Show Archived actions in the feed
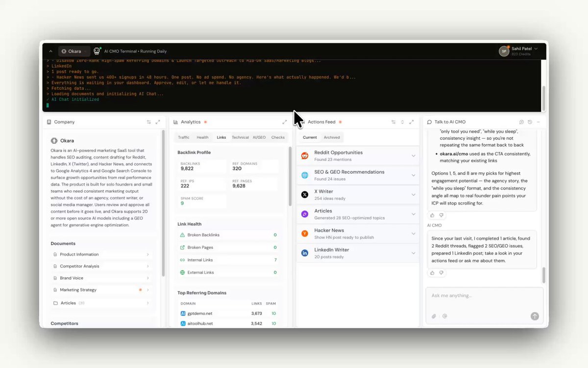Image resolution: width=588 pixels, height=368 pixels. tap(332, 137)
